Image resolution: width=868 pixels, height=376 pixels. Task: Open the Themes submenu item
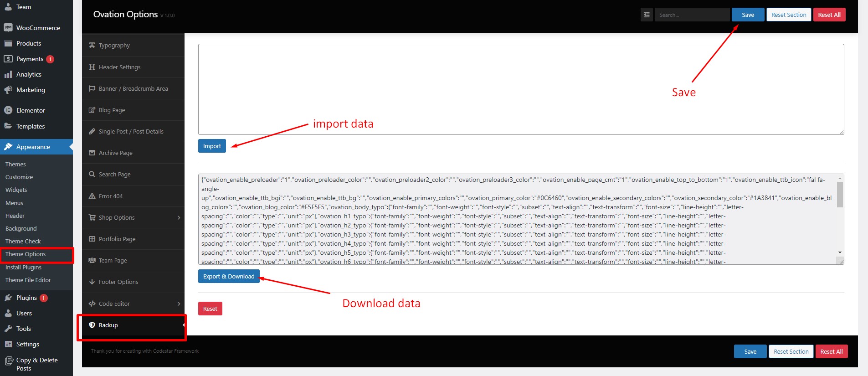(x=15, y=164)
